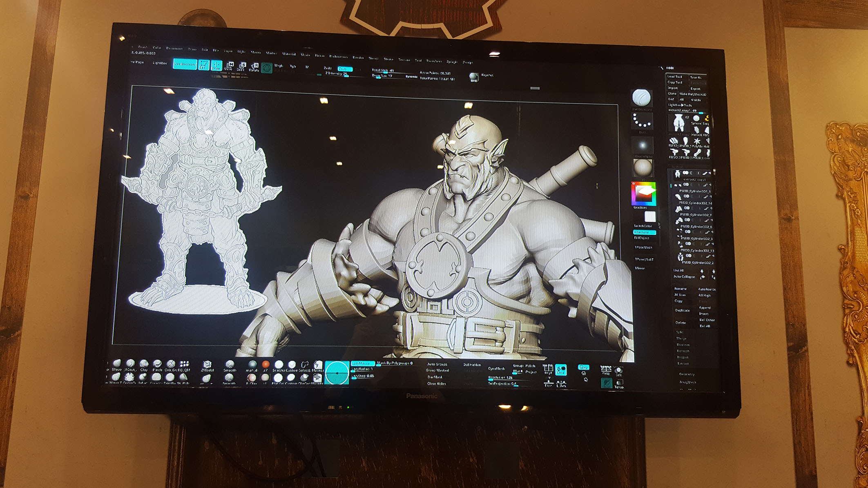Click the Floor grid icon
This screenshot has width=868, height=488.
548,383
